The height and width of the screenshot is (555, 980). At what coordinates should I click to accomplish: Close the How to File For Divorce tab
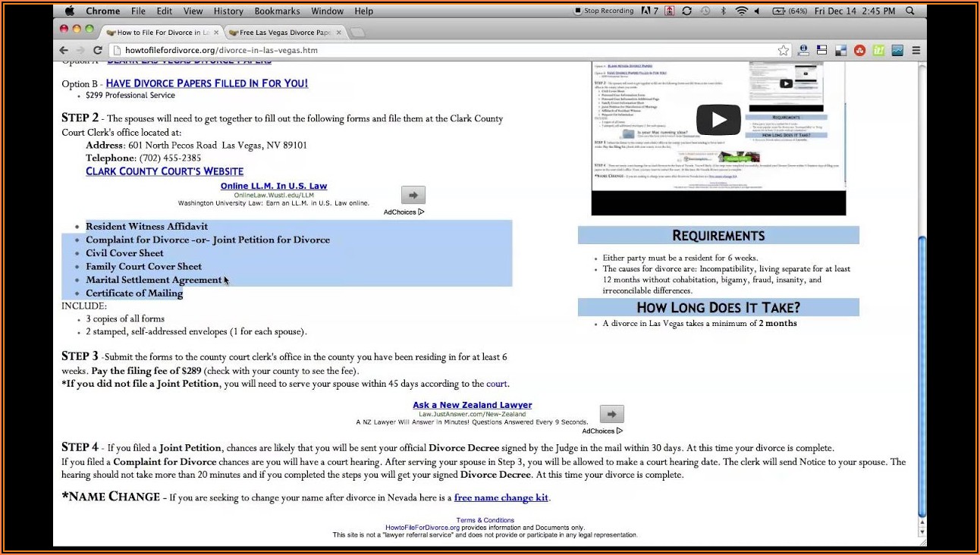click(216, 33)
